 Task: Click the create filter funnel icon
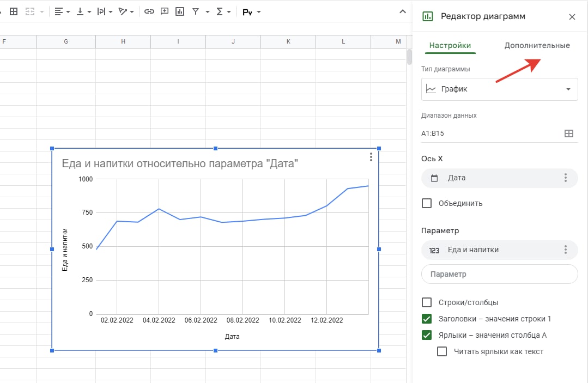click(x=195, y=11)
